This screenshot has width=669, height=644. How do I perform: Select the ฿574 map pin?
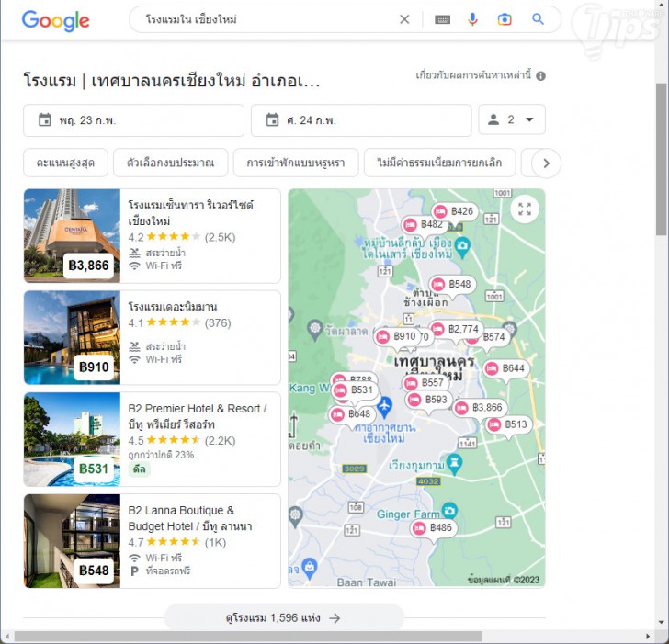[x=493, y=337]
